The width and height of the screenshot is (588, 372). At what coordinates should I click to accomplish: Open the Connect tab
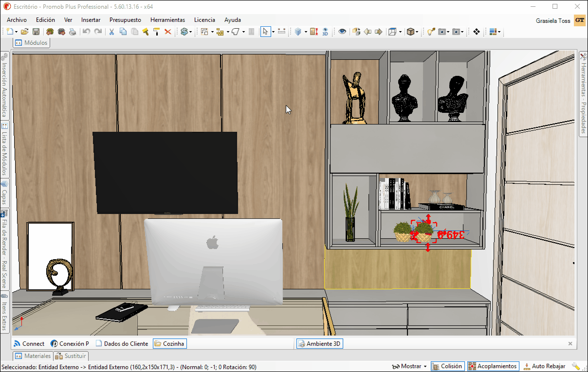29,344
